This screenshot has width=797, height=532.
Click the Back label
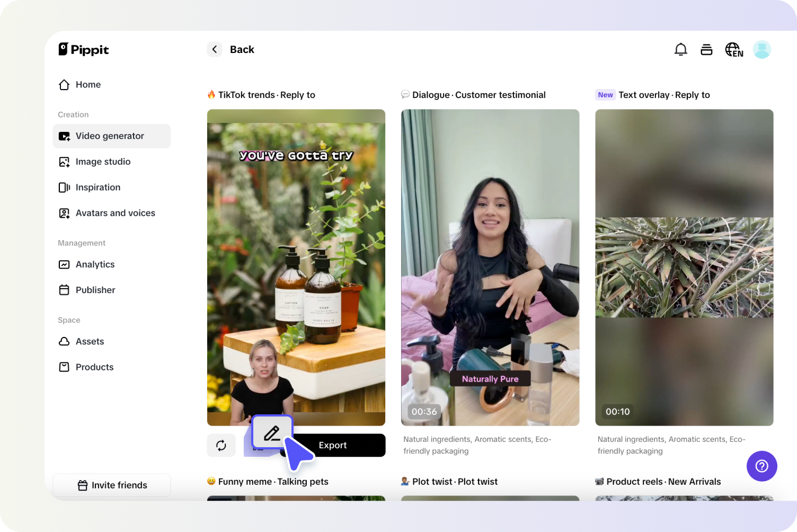tap(242, 49)
